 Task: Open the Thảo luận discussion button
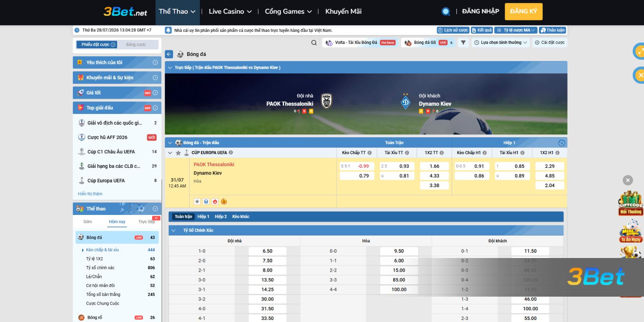pos(552,30)
